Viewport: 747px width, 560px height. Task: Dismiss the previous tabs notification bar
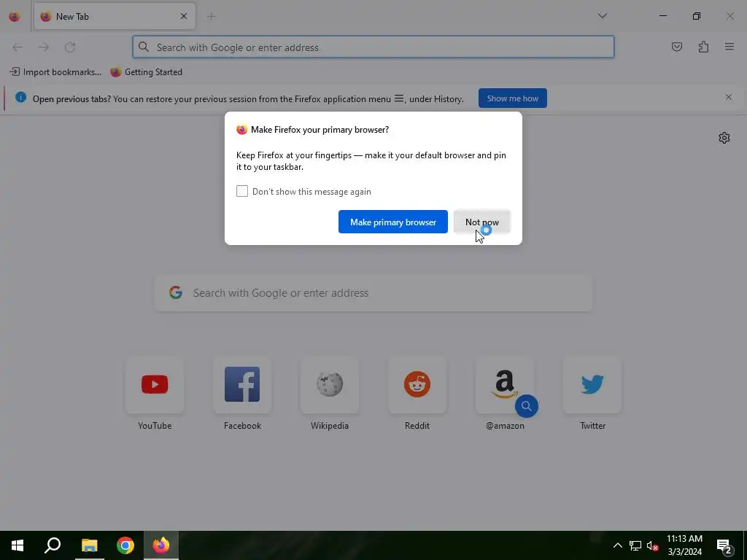pyautogui.click(x=729, y=97)
